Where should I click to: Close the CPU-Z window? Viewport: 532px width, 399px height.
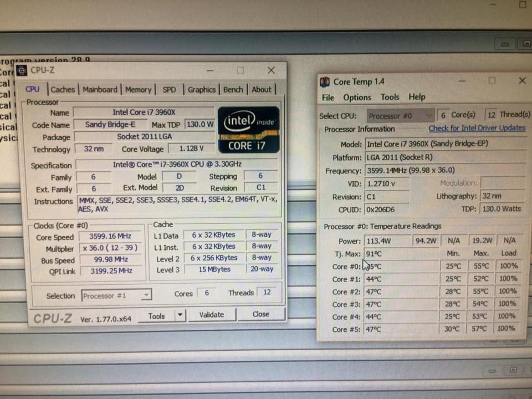click(271, 70)
